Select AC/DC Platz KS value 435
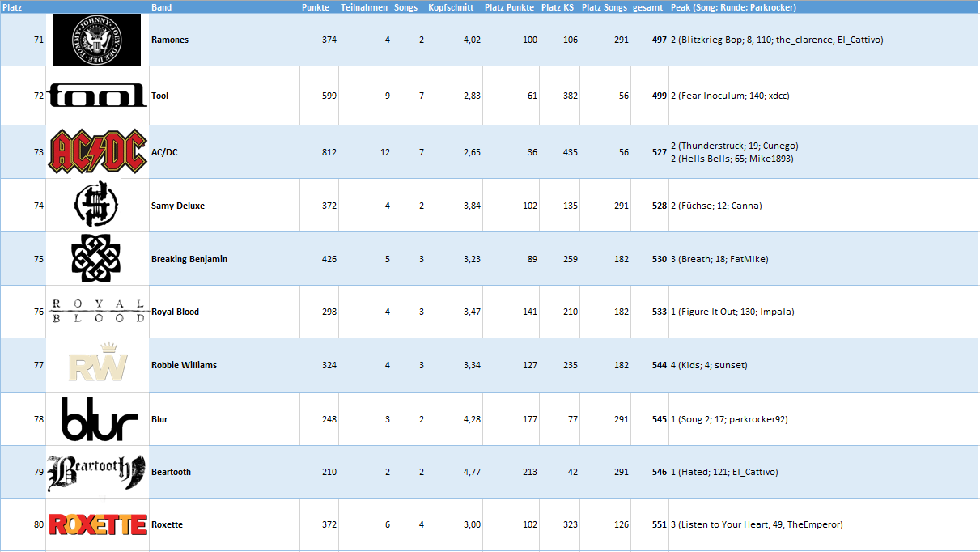Viewport: 980px width, 552px height. [x=571, y=152]
